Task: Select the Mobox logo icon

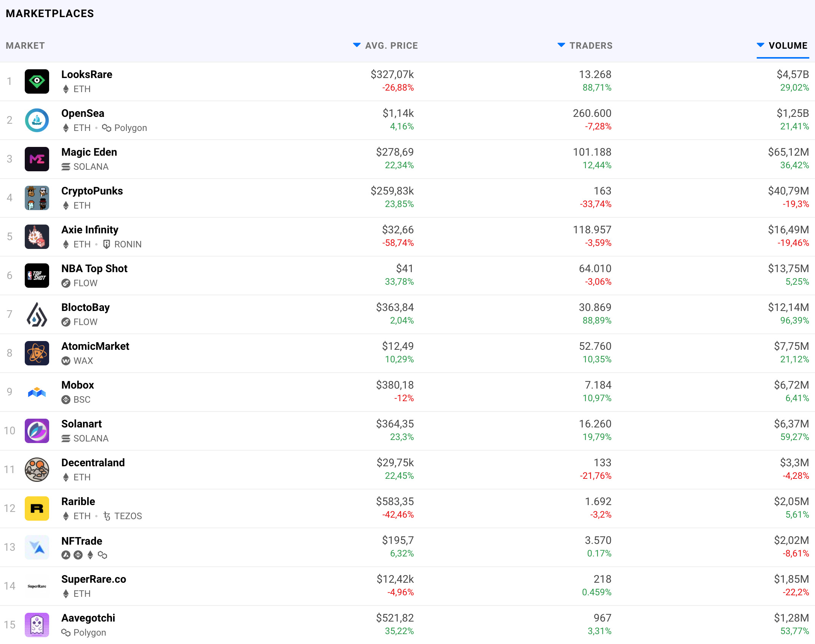Action: 37,392
